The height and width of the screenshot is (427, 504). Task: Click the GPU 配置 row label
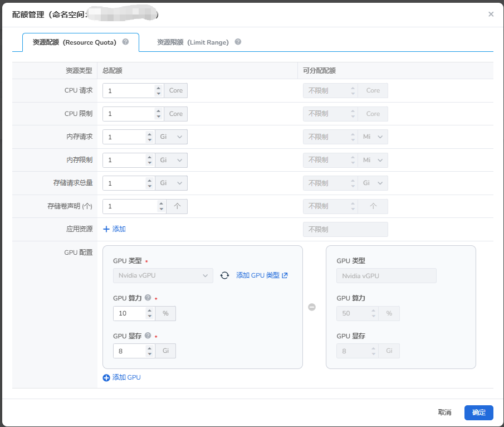(x=79, y=253)
